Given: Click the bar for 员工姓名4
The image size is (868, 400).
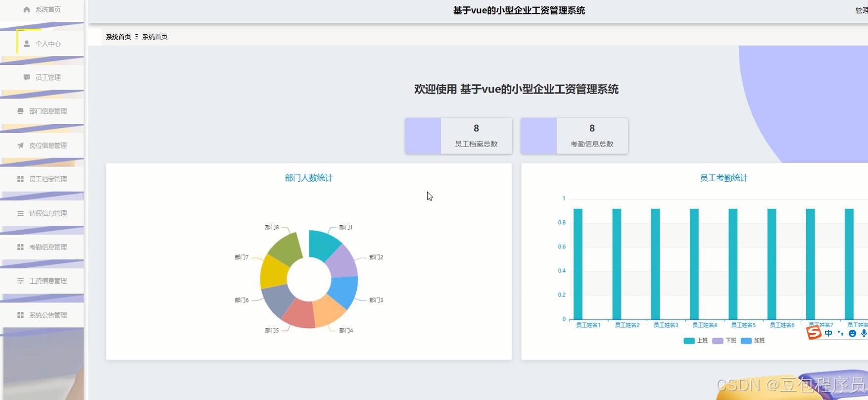Looking at the screenshot, I should 694,264.
